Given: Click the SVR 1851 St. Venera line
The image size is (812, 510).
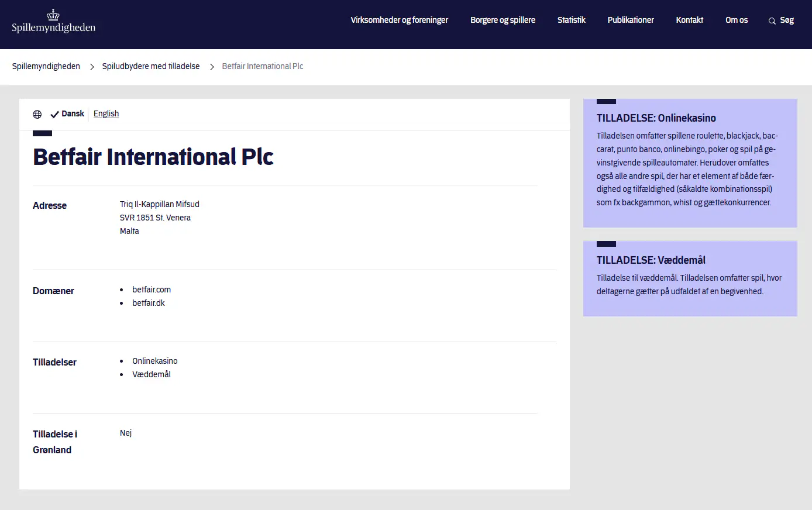Looking at the screenshot, I should pyautogui.click(x=155, y=218).
